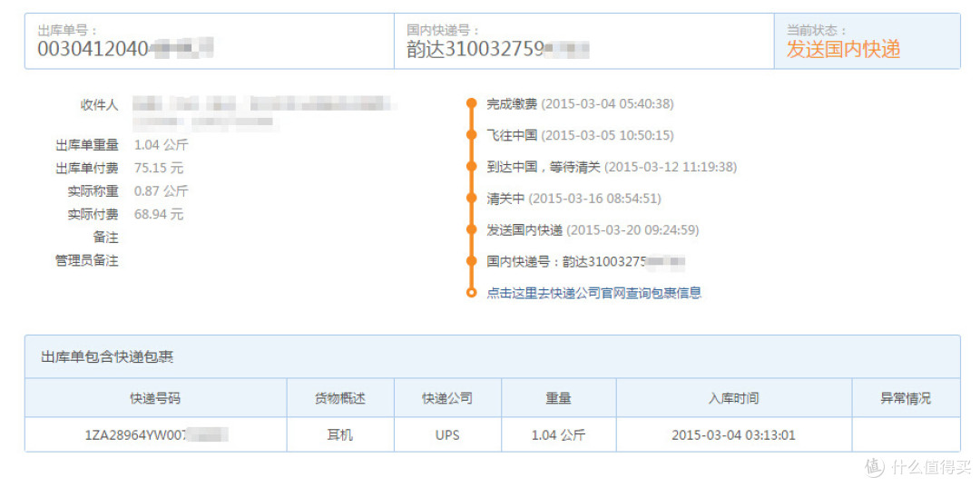Click the 到达中国，等待清关 status entry
Viewport: 980px width, 487px height.
612,167
